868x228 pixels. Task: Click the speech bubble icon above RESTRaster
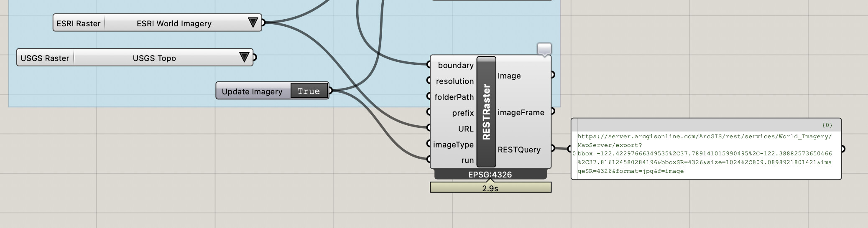[x=544, y=49]
